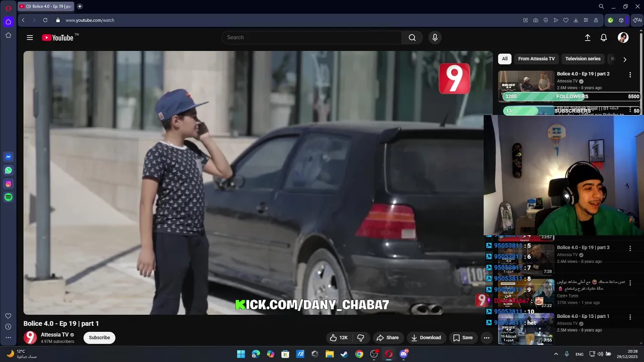Open the account avatar menu
Screen dimensions: 644x362
[623, 38]
